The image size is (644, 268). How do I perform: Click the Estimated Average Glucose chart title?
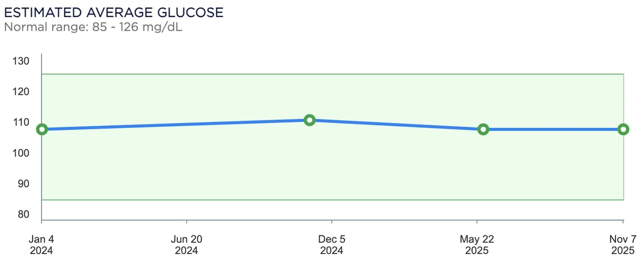coord(113,12)
